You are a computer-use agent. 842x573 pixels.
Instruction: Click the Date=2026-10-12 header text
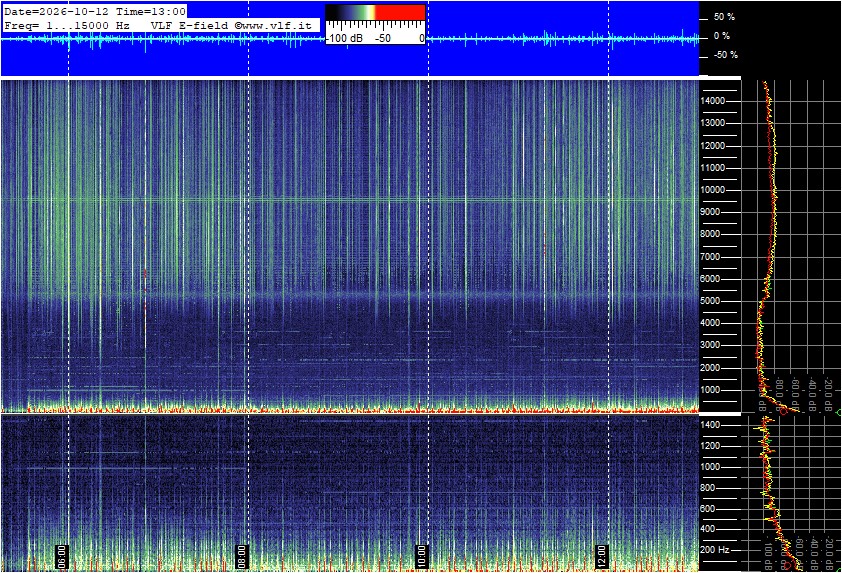(56, 11)
